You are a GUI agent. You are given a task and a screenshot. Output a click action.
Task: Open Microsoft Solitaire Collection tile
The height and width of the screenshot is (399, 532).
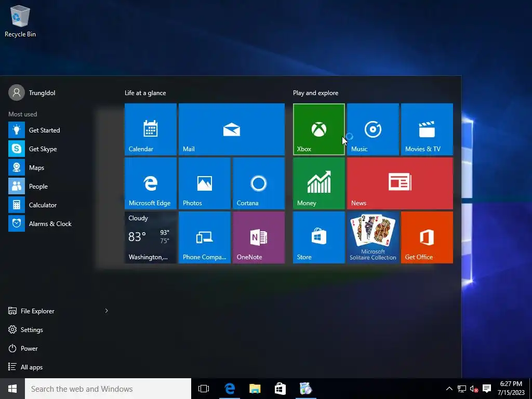[373, 237]
